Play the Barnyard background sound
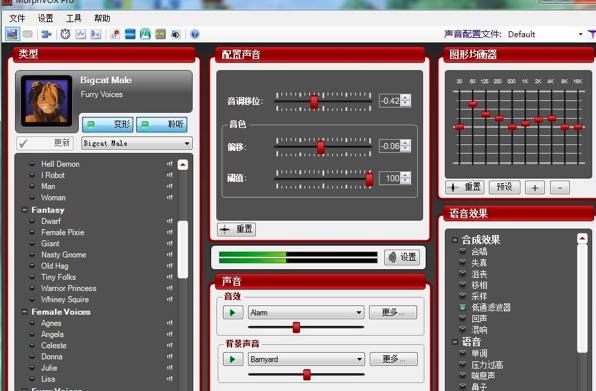The width and height of the screenshot is (596, 391). pos(233,359)
